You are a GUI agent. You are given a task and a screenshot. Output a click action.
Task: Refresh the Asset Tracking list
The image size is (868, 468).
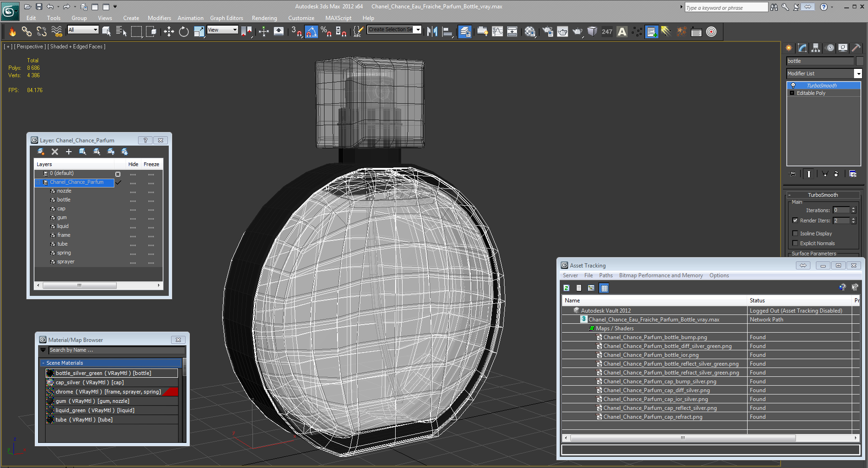(x=566, y=288)
